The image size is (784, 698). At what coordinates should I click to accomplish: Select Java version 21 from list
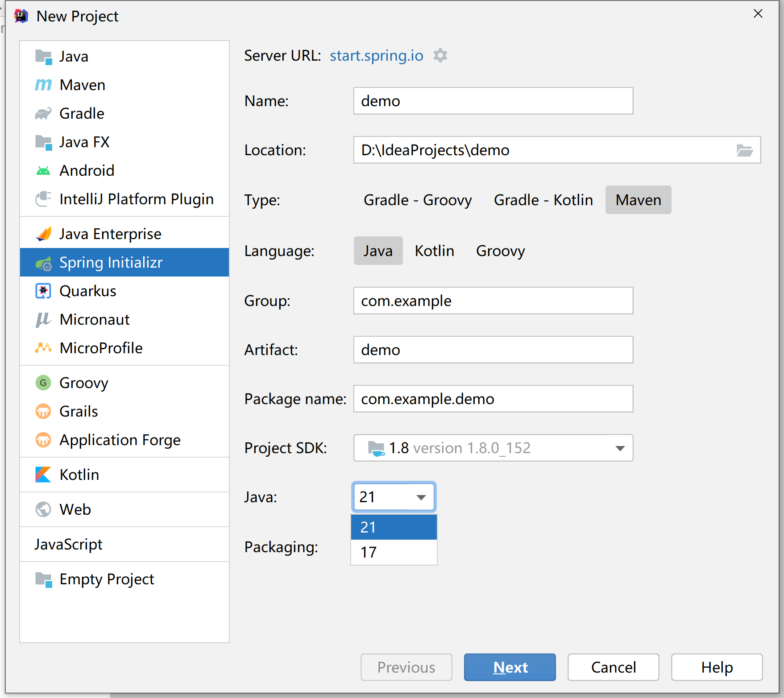[x=394, y=527]
